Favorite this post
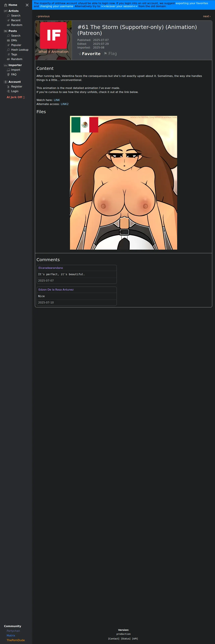The width and height of the screenshot is (215, 644). [x=90, y=54]
